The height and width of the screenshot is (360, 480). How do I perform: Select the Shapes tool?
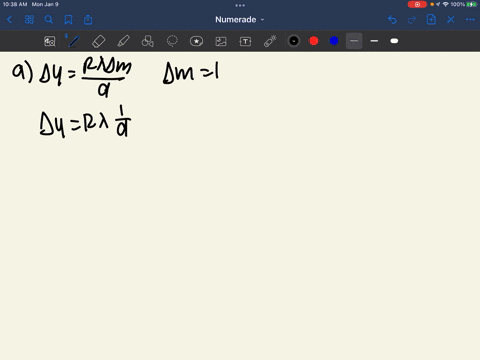(x=148, y=41)
